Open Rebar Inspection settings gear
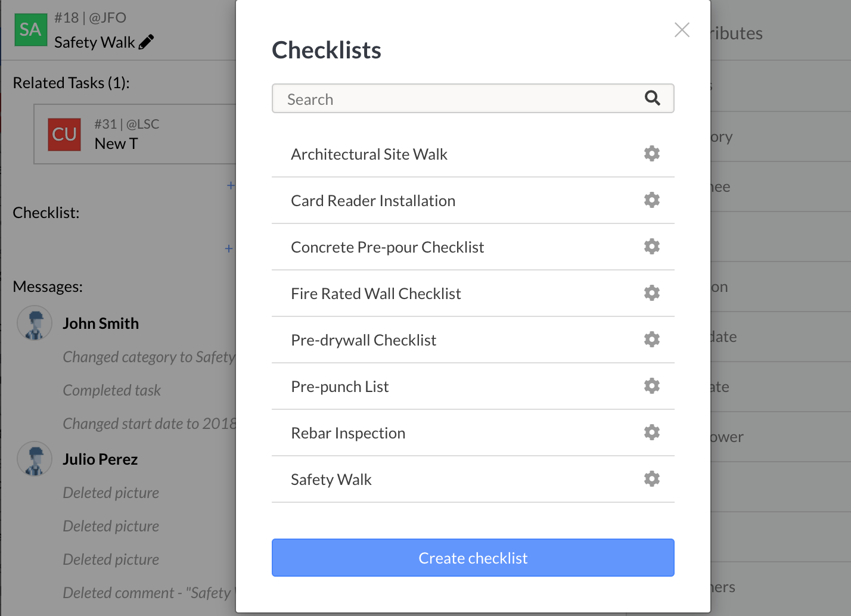Image resolution: width=851 pixels, height=616 pixels. pyautogui.click(x=652, y=433)
